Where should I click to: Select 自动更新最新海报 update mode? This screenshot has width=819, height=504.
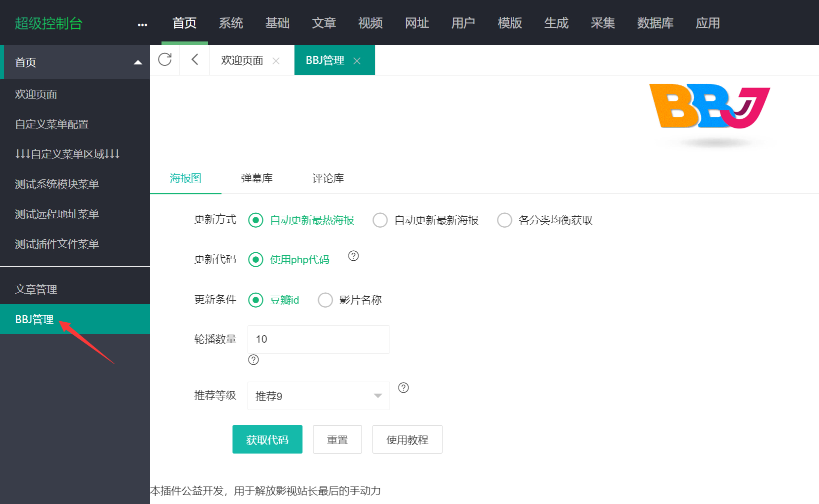(380, 220)
